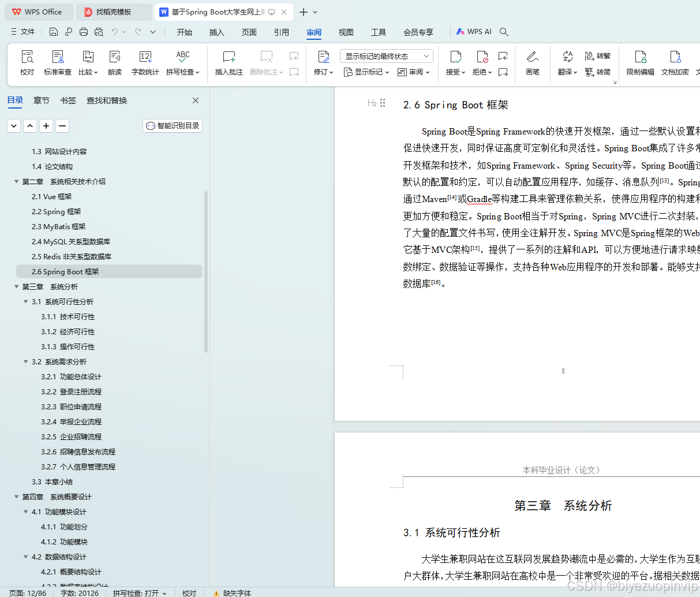Click the print icon in quick toolbar
The height and width of the screenshot is (597, 700).
(x=84, y=32)
